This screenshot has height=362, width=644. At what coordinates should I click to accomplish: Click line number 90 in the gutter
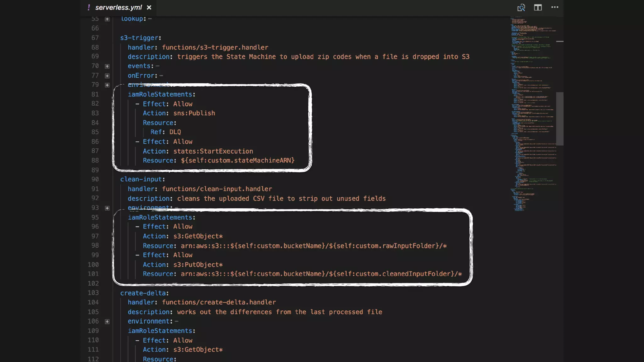(x=95, y=179)
